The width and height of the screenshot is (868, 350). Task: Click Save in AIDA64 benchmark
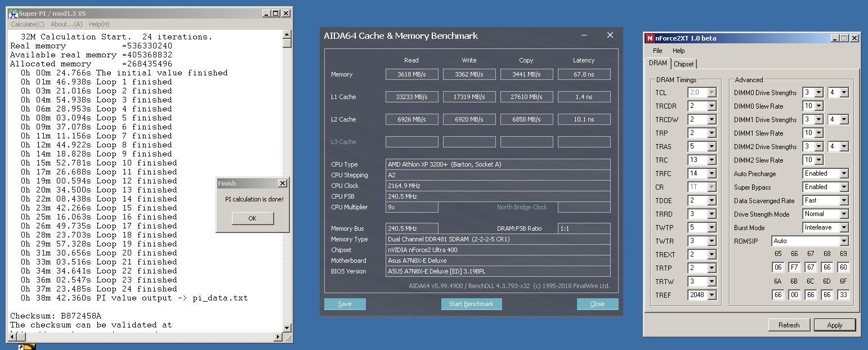pos(344,304)
